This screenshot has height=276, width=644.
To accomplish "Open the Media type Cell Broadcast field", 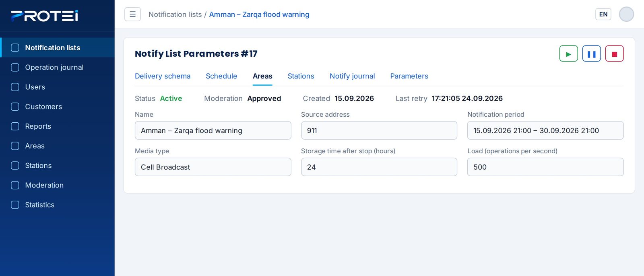I will tap(213, 167).
